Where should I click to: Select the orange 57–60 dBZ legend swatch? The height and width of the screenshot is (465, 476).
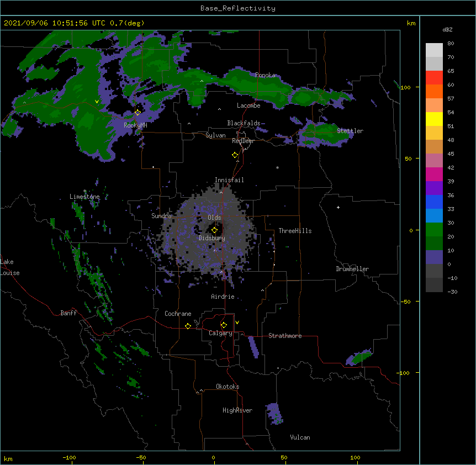[434, 91]
